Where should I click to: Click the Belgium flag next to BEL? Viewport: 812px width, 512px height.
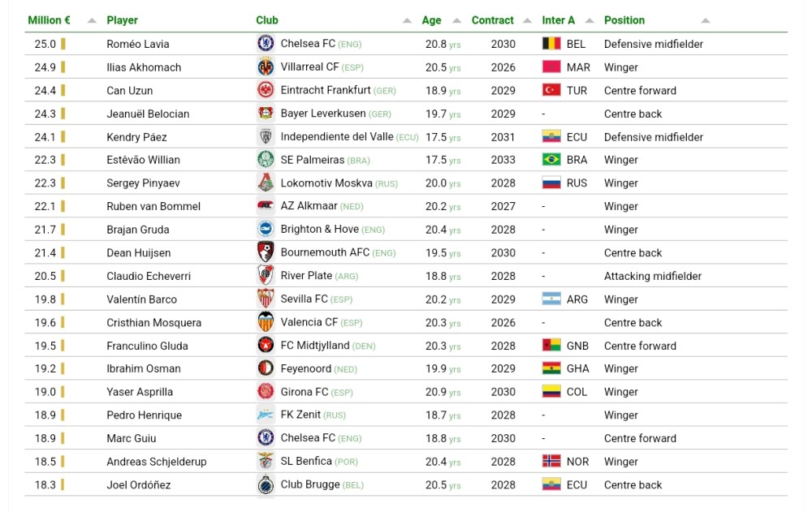[x=551, y=44]
